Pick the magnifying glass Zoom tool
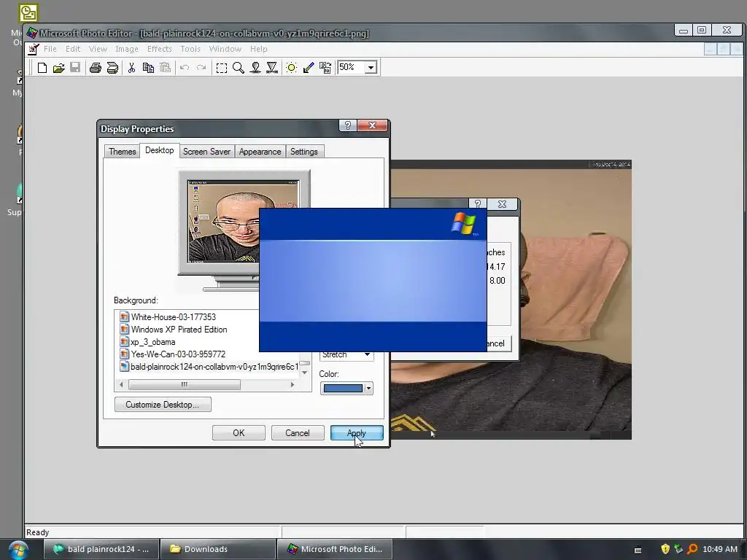747x560 pixels. pyautogui.click(x=239, y=68)
